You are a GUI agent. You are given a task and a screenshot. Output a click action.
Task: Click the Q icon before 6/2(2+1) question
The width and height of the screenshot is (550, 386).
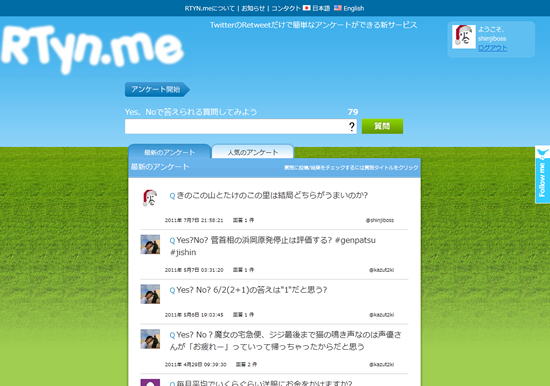[172, 290]
